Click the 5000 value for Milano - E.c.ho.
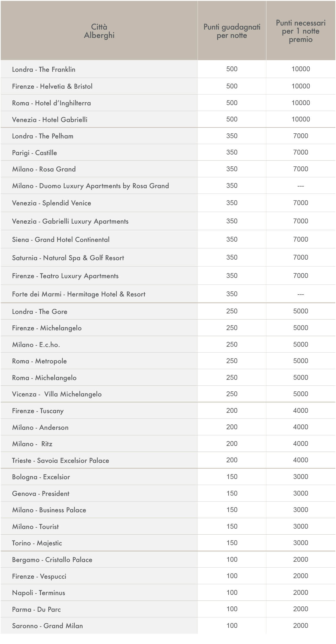 301,344
